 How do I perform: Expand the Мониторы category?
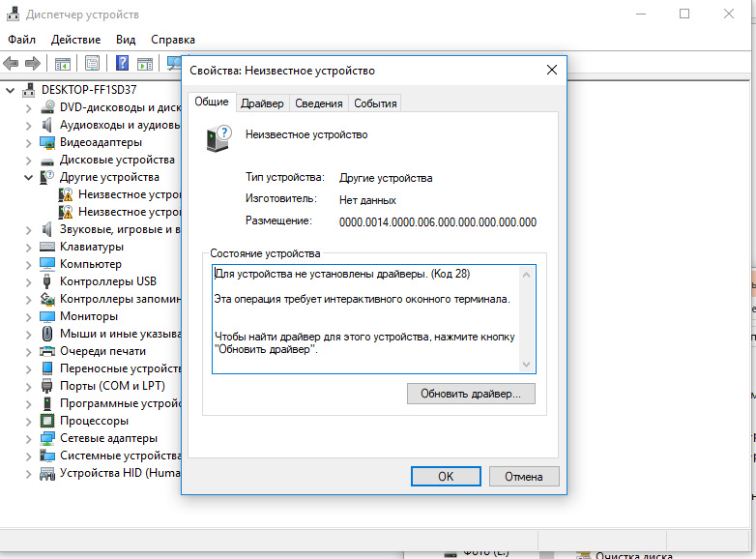[28, 316]
